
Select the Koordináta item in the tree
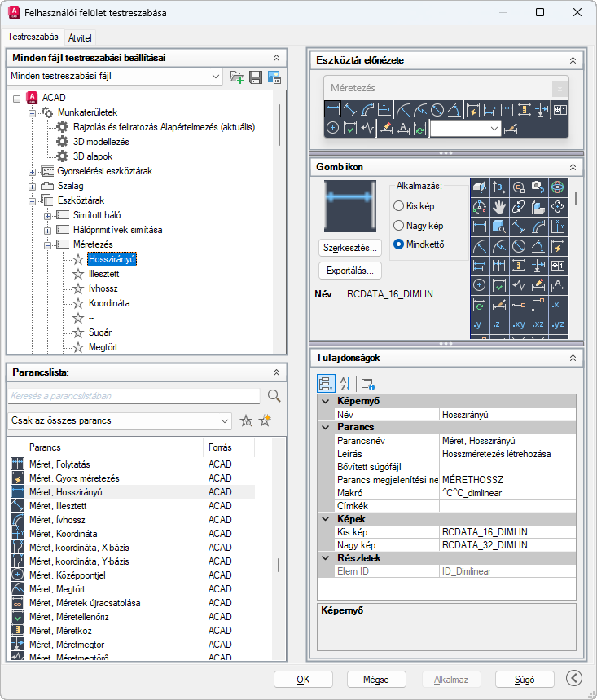pos(109,303)
